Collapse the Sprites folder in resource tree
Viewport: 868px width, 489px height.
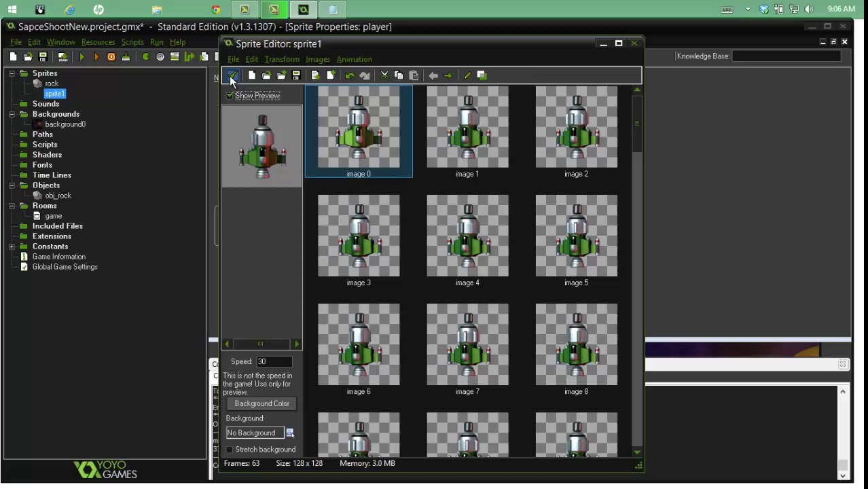(12, 73)
